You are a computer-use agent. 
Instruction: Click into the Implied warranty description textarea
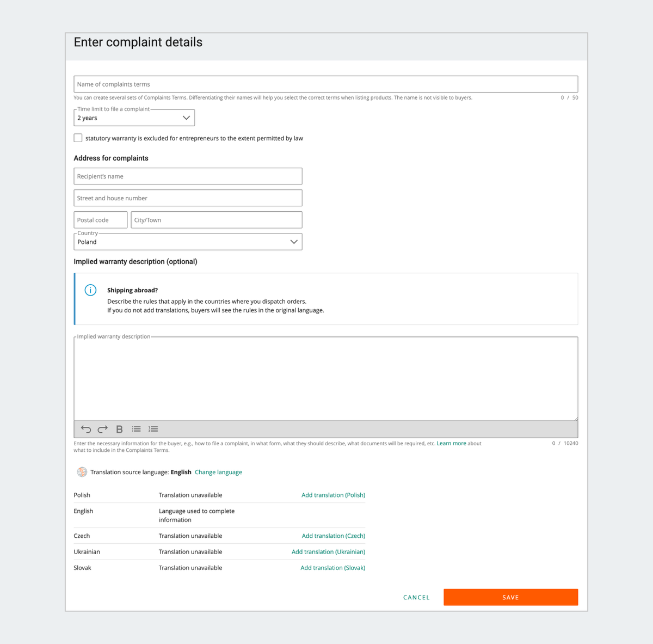pos(325,378)
